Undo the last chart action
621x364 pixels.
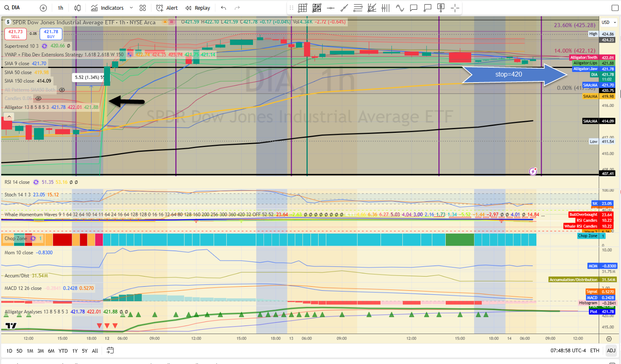click(223, 8)
